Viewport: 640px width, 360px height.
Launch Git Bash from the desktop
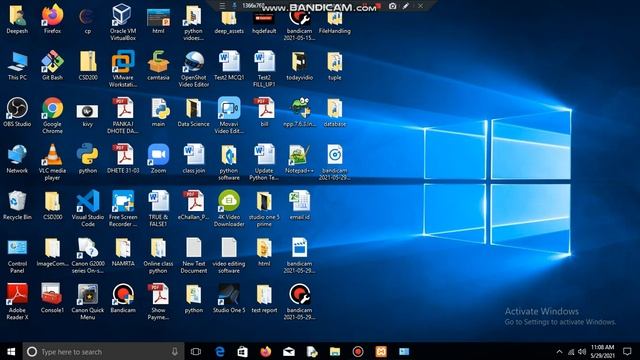tap(52, 65)
